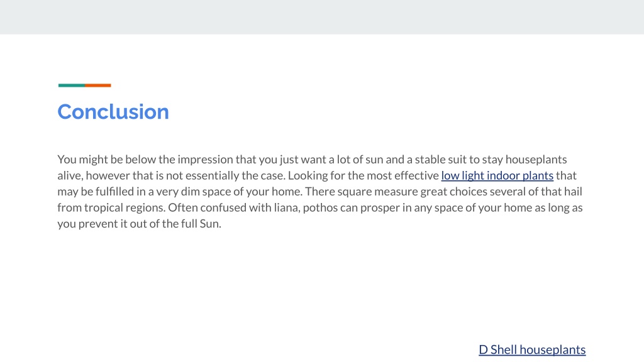Click "houseplants" at the end of the first line
The image size is (644, 362).
[x=536, y=160]
